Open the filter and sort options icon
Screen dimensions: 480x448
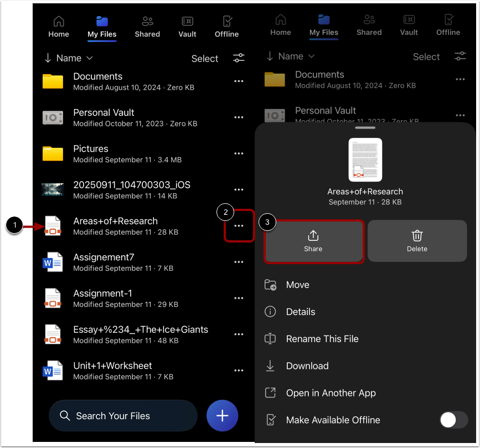(x=239, y=58)
